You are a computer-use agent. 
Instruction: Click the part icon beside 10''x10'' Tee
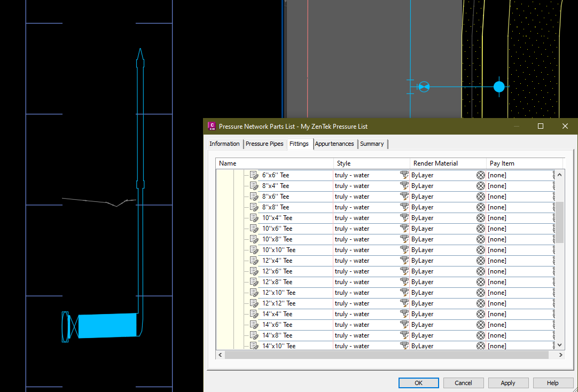click(254, 249)
